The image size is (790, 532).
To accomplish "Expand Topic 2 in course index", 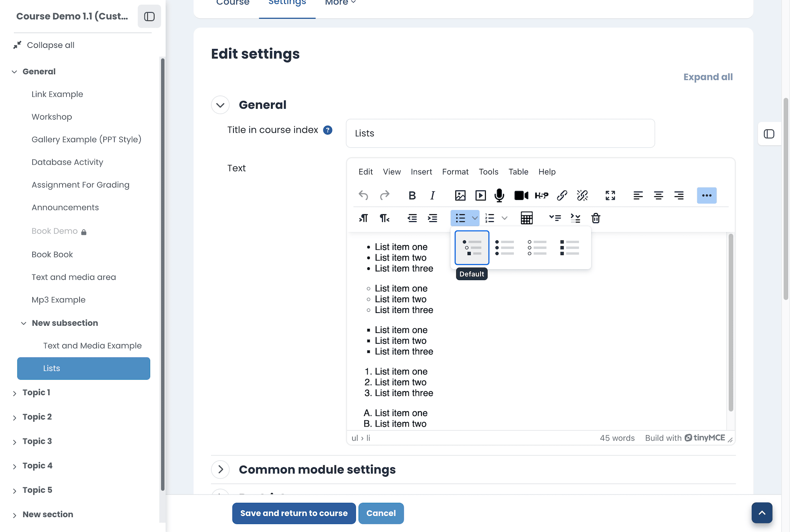I will [x=14, y=418].
